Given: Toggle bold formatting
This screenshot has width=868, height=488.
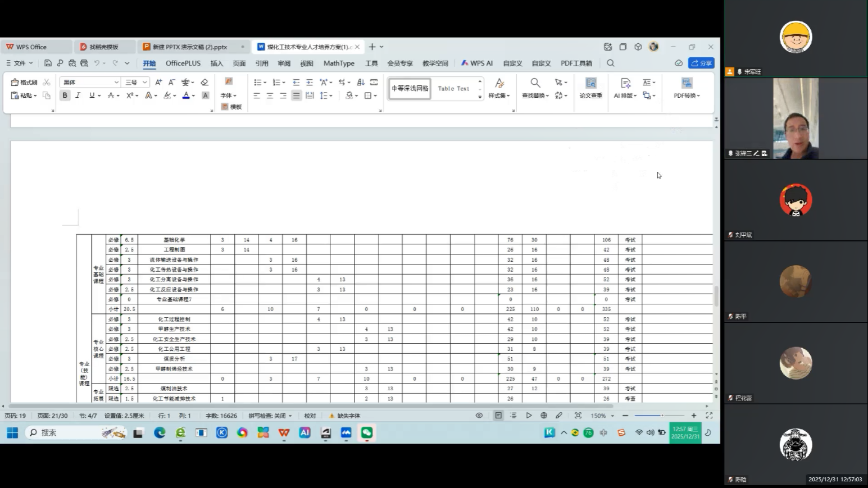Looking at the screenshot, I should click(65, 95).
